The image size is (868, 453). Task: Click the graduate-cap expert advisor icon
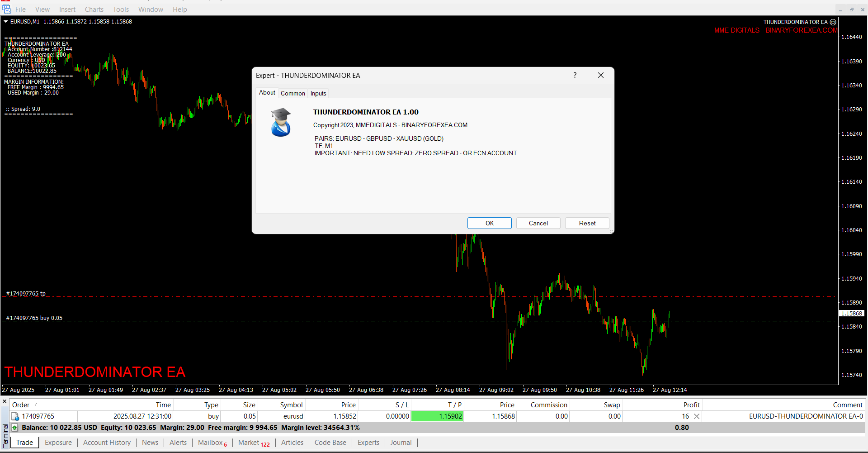pyautogui.click(x=281, y=122)
